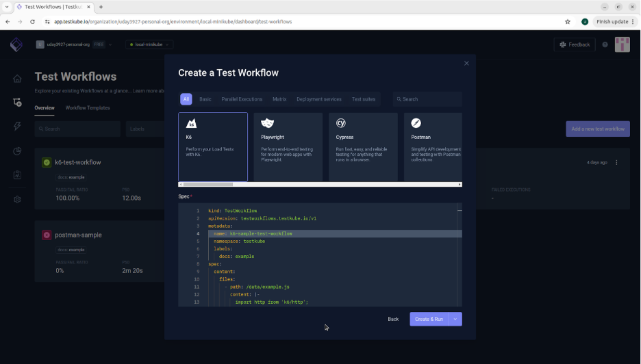Click the Create & Run button
Viewport: 641px width, 364px height.
[429, 319]
